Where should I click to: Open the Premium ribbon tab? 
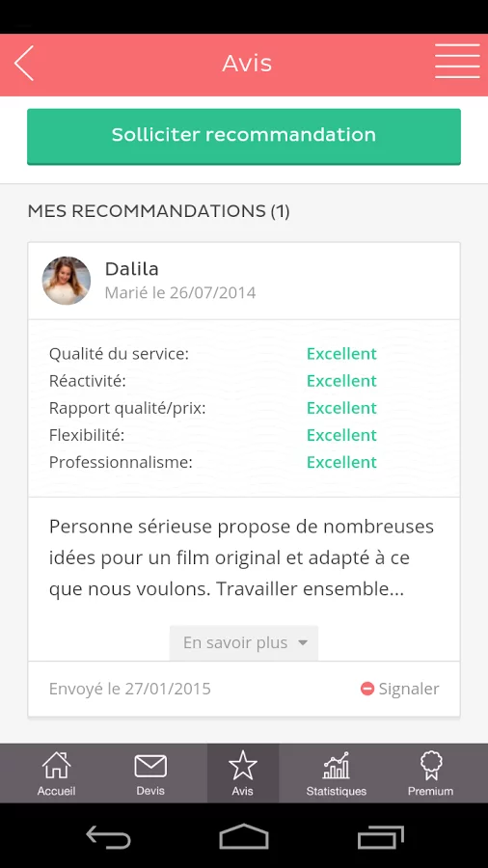coord(430,773)
